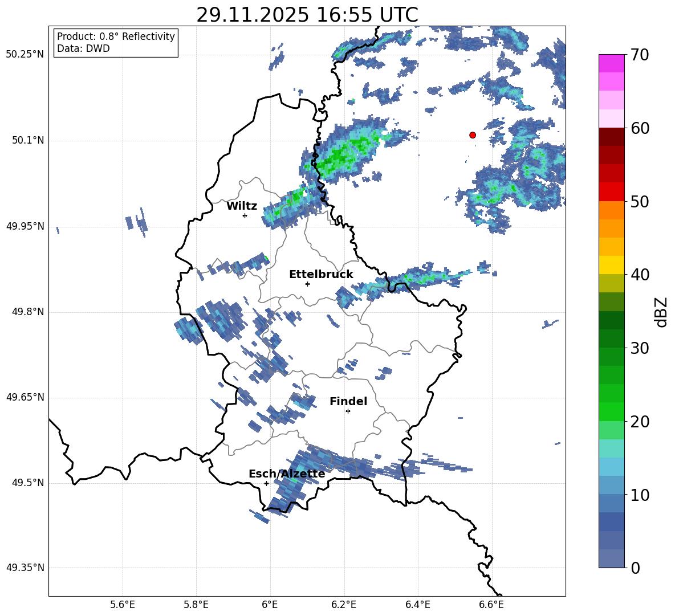Click the Wiltz city label
The height and width of the screenshot is (616, 675).
coord(242,206)
